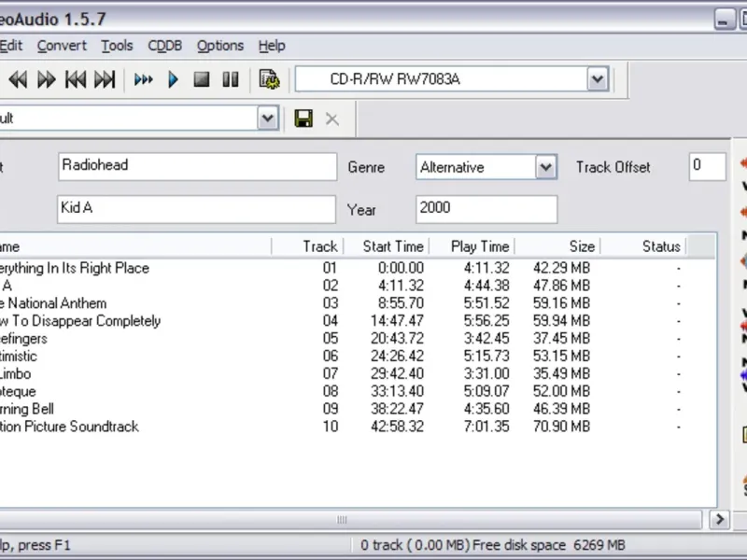Open the CDDB menu
The height and width of the screenshot is (560, 747).
pos(165,46)
